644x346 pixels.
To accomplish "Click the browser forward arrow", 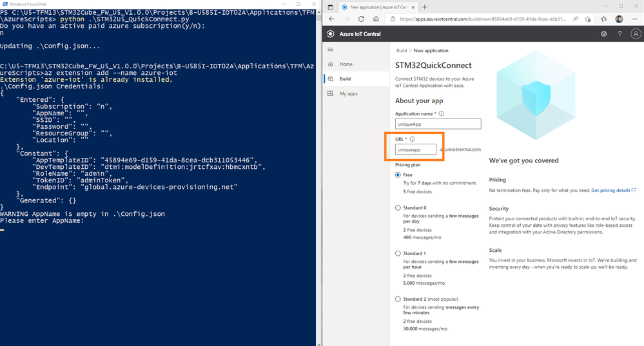I will click(x=346, y=19).
